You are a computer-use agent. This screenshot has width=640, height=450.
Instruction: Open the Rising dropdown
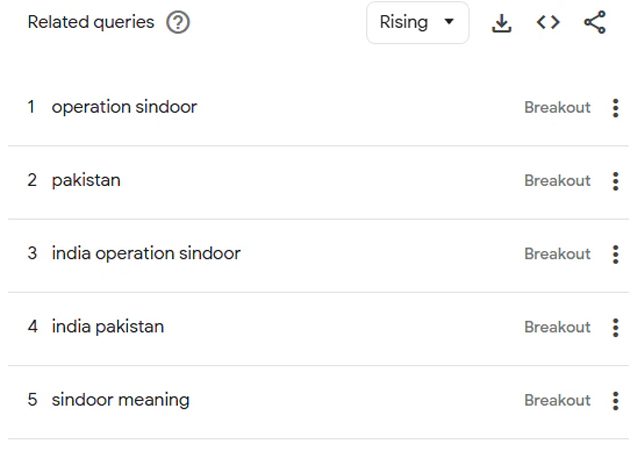coord(418,22)
